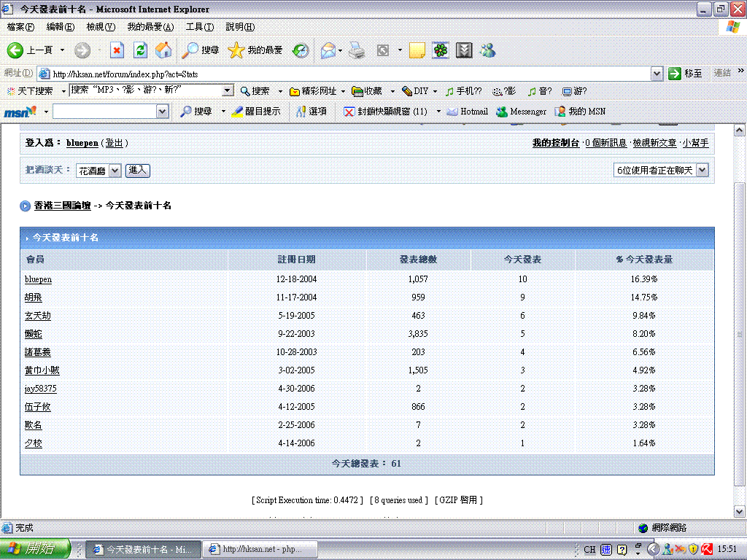Expand the back button history arrow

pos(62,50)
